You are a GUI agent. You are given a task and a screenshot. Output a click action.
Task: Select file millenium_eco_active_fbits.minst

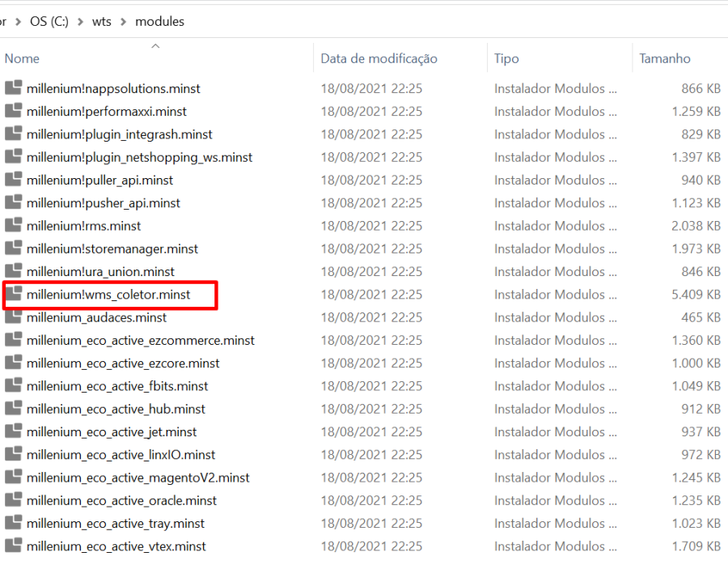coord(117,386)
